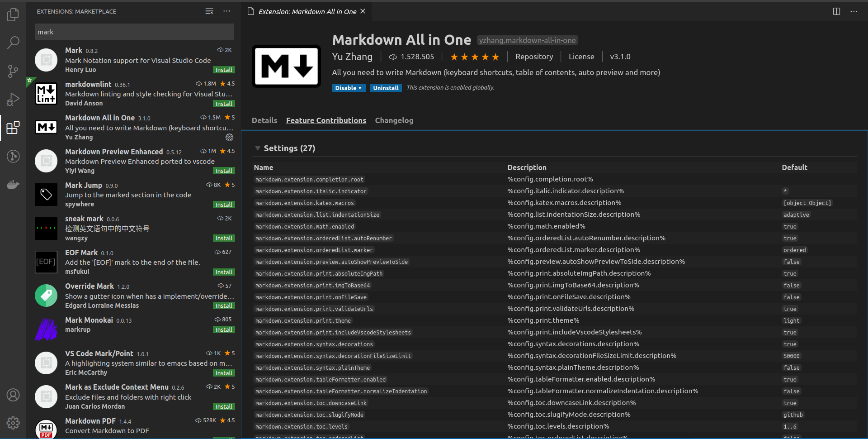
Task: Open the Disable dropdown
Action: coord(348,88)
